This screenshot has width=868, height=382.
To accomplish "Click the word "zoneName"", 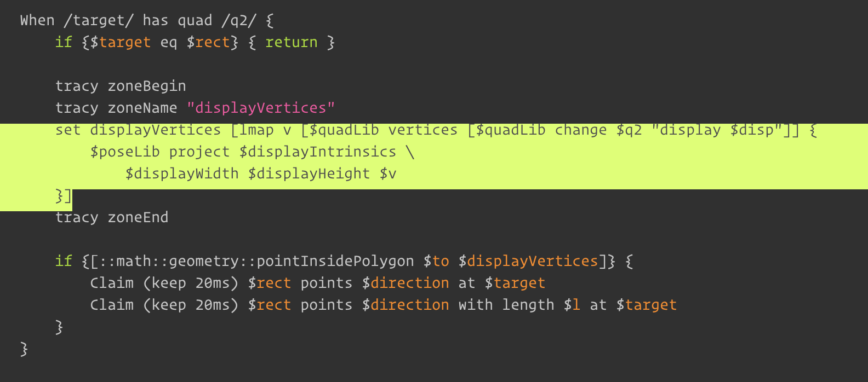I will tap(142, 108).
